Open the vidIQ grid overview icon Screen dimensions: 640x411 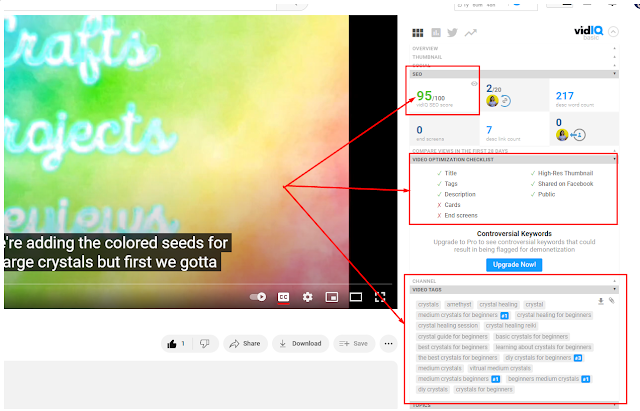pos(418,33)
